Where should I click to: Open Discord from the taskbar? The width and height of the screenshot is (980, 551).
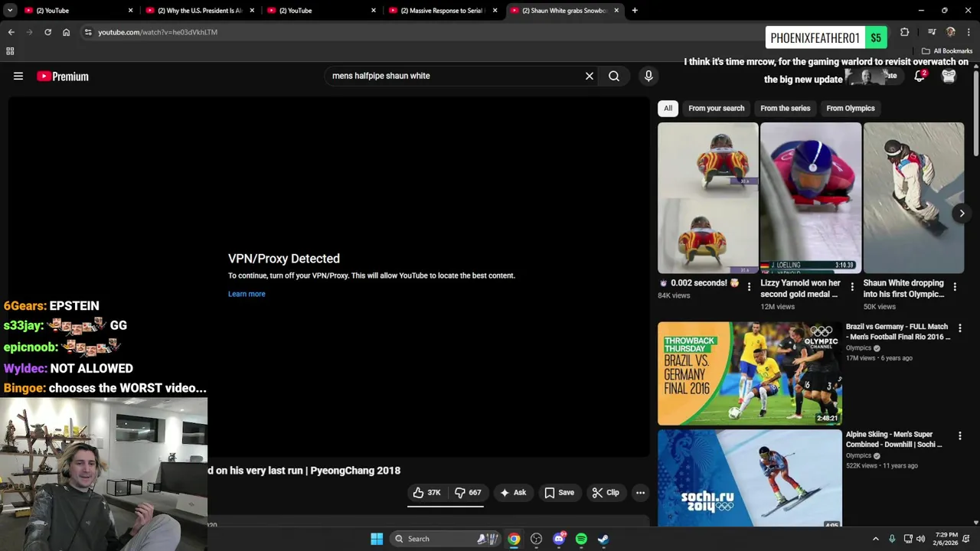[x=559, y=539]
